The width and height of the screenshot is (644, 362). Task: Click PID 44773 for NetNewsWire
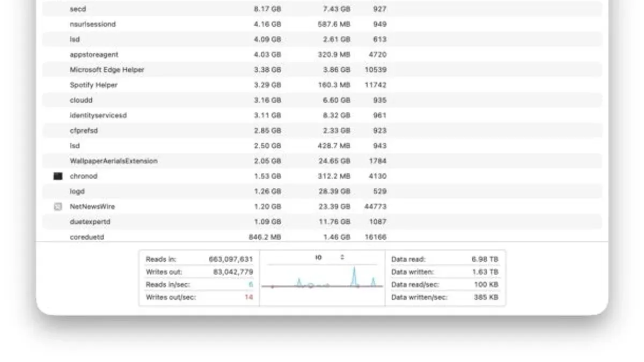[376, 206]
